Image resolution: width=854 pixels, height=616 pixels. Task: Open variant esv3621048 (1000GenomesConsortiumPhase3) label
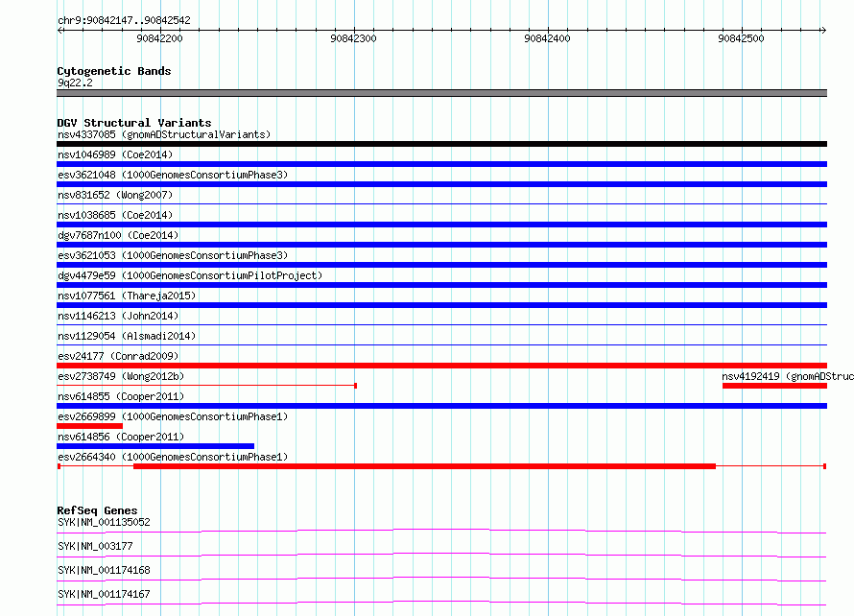[x=173, y=175]
